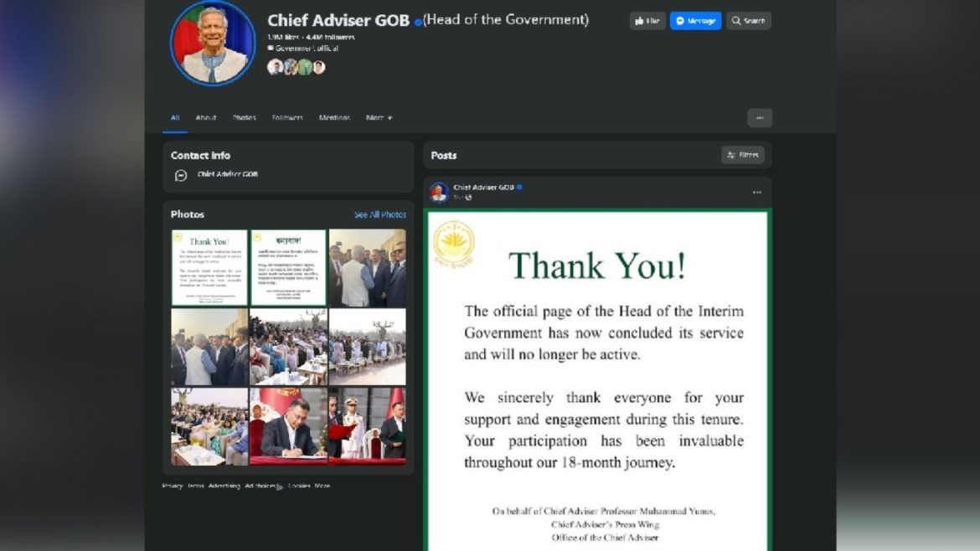Click the Privacy link in the footer
Viewport: 980px width, 551px height.
(x=172, y=486)
